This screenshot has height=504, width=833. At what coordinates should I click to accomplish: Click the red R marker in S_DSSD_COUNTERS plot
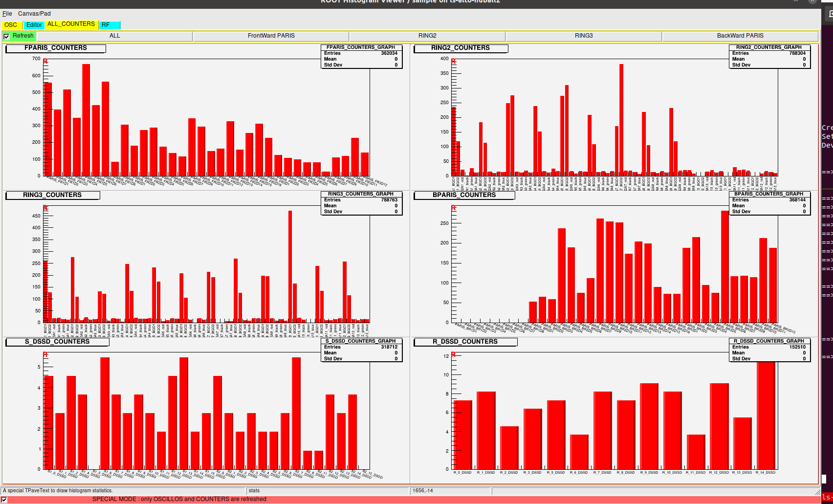[45, 355]
